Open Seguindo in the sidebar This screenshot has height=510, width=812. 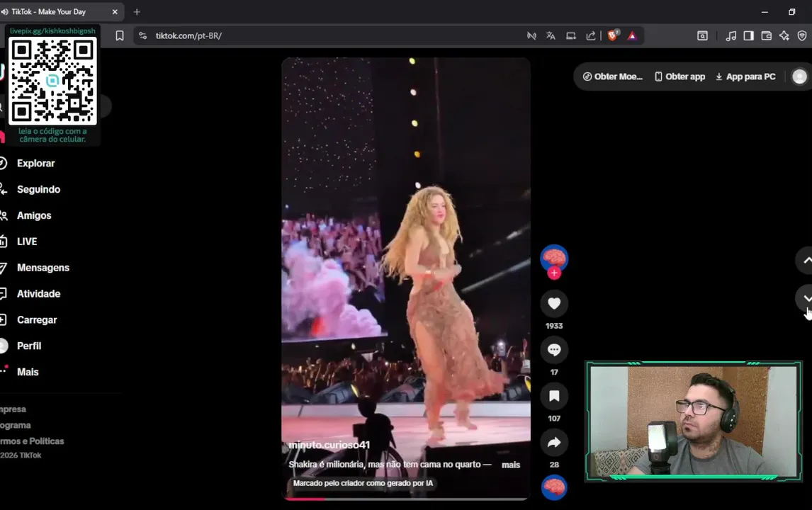click(38, 190)
